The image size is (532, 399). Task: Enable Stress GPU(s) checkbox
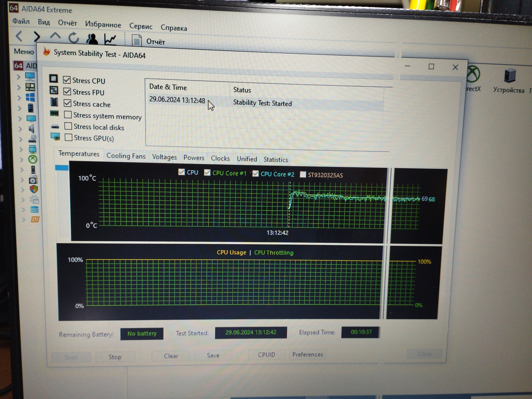[x=68, y=137]
